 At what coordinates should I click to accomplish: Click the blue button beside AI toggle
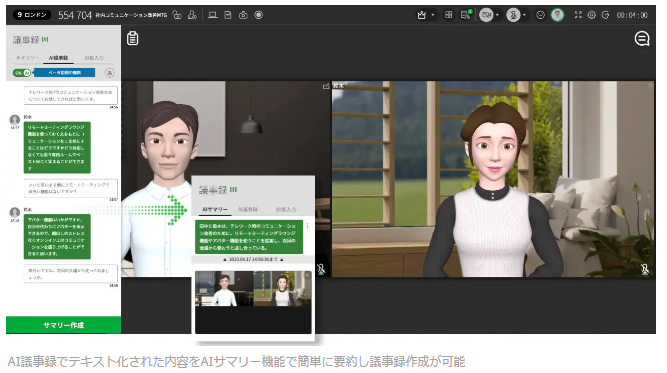(64, 73)
